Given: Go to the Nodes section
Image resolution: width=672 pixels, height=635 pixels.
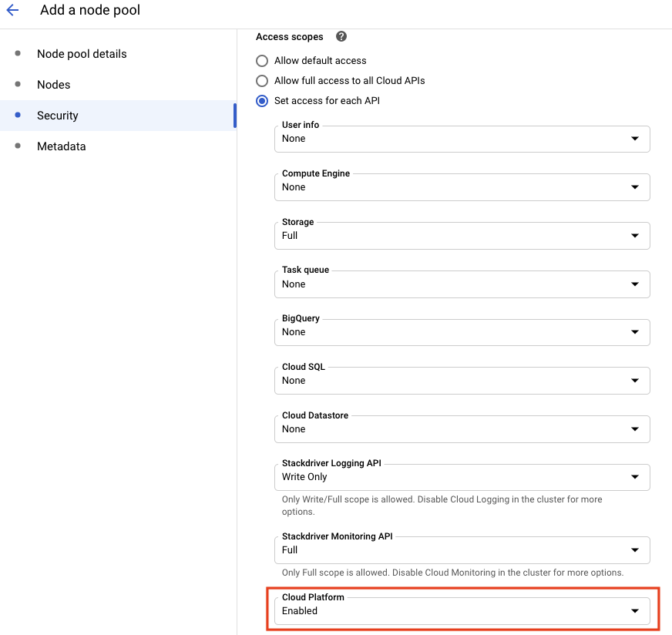Looking at the screenshot, I should [53, 85].
